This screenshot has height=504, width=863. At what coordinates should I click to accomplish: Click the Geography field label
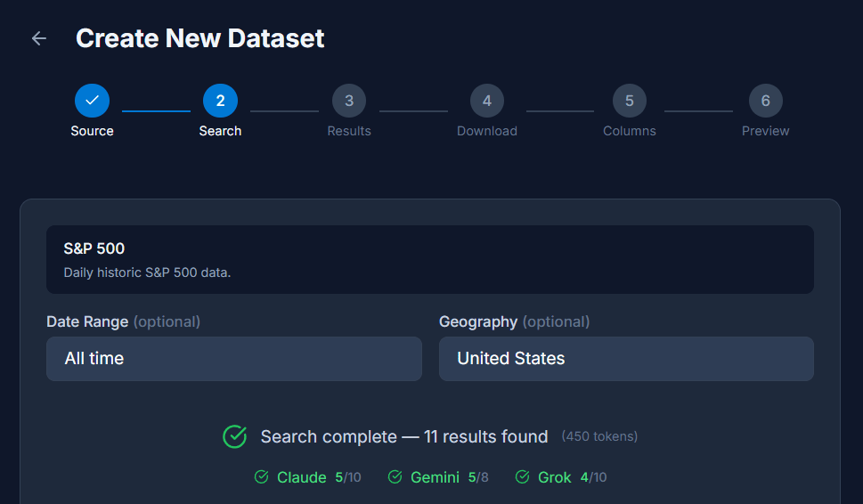tap(514, 321)
